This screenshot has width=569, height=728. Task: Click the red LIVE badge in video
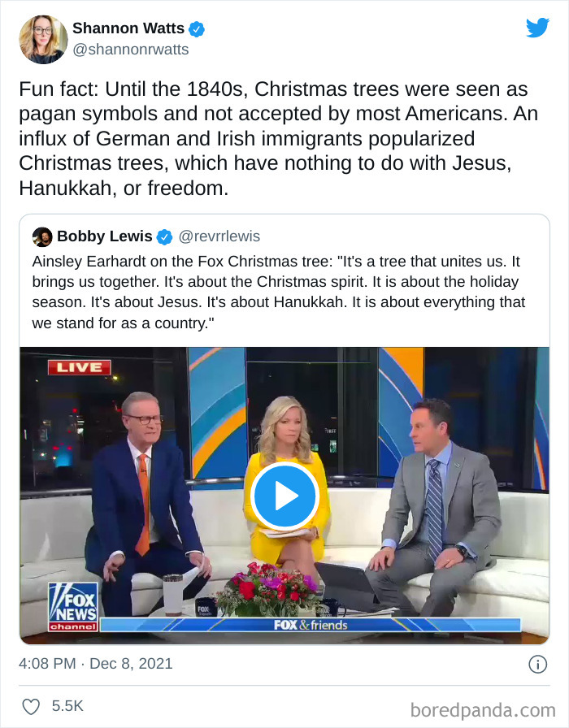click(x=80, y=367)
